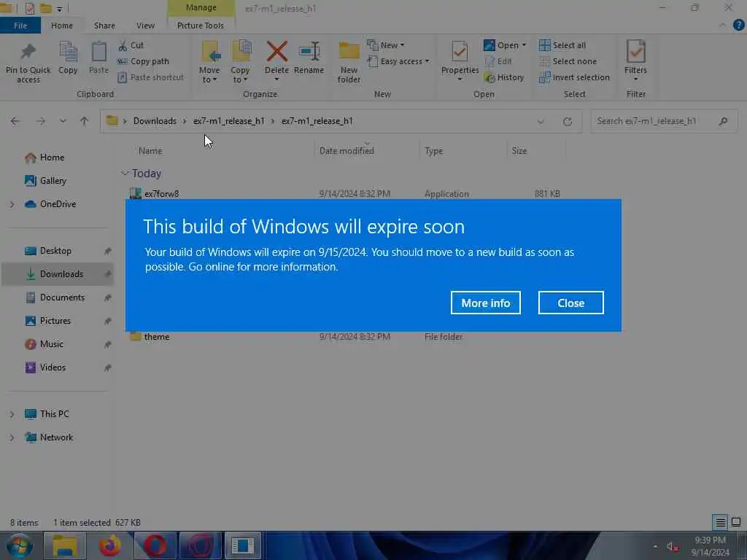Open the Properties icon in ribbon
Screen dimensions: 747x560
coord(460,52)
